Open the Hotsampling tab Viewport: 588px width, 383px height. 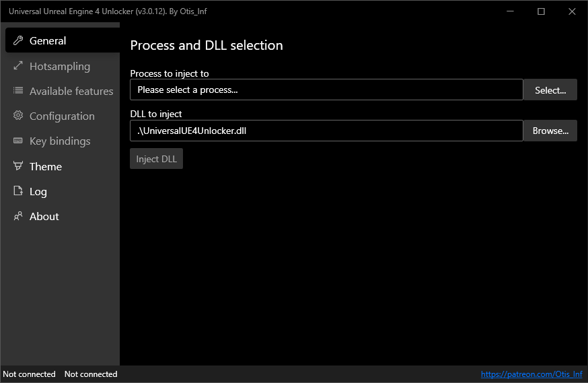[59, 66]
